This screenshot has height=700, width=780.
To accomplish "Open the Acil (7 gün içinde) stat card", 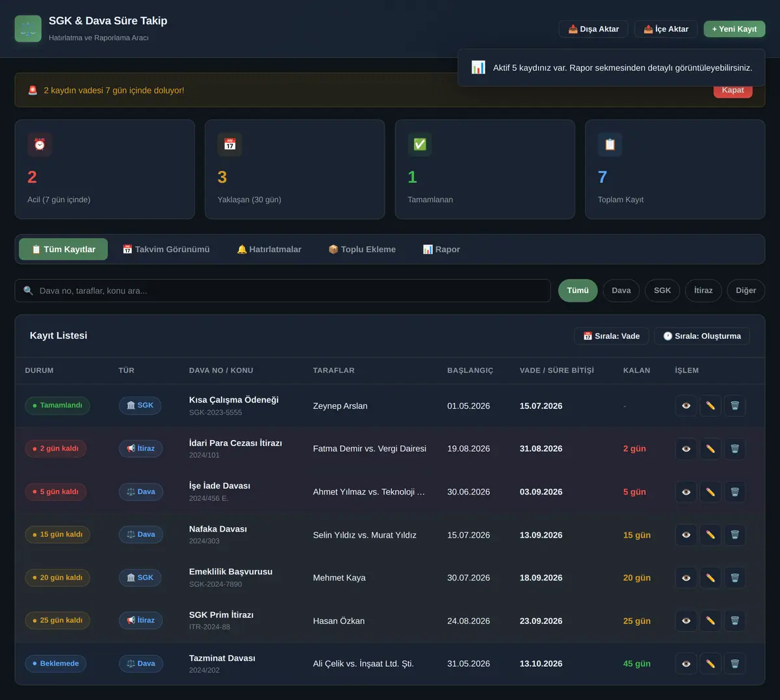I will click(x=105, y=169).
